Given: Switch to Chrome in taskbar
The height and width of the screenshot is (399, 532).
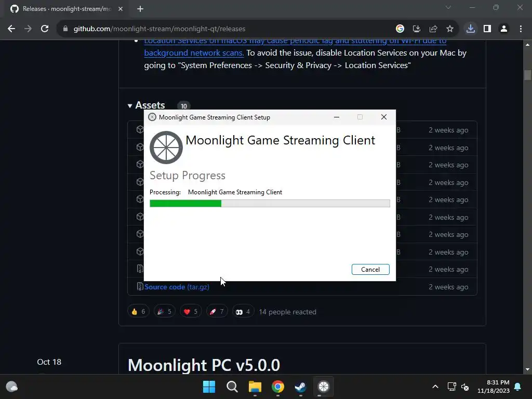Looking at the screenshot, I should (278, 387).
